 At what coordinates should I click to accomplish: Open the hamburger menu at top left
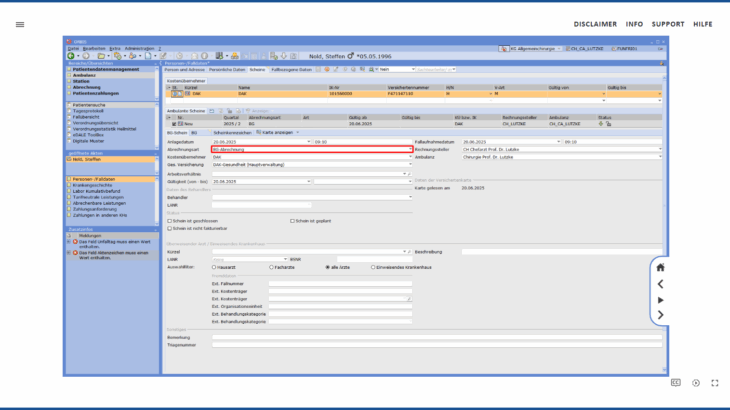[x=20, y=24]
